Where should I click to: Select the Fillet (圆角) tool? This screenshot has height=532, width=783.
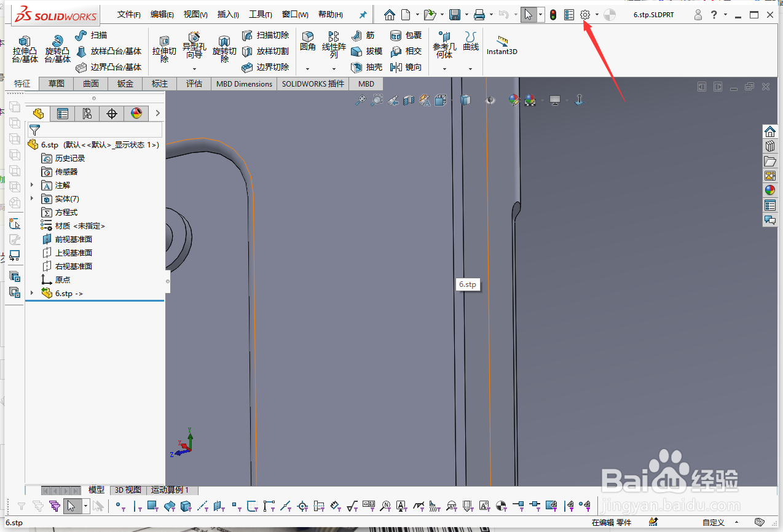coord(308,42)
